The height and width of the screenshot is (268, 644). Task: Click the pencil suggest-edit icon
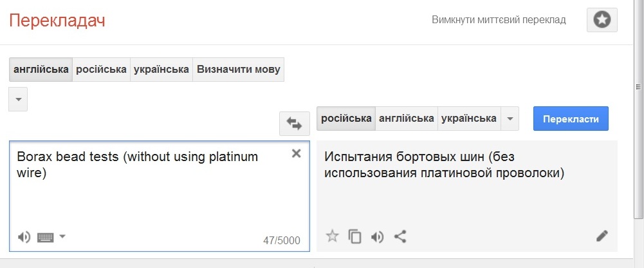pos(602,236)
